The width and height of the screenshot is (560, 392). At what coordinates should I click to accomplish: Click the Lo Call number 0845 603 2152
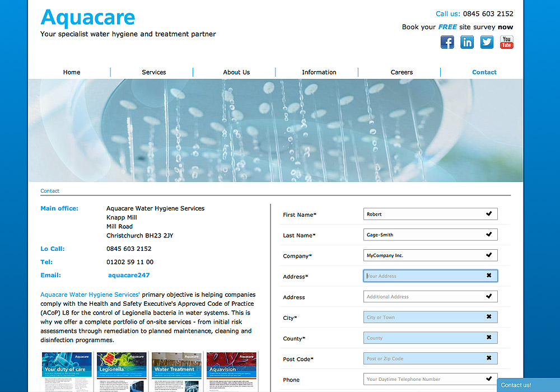129,249
